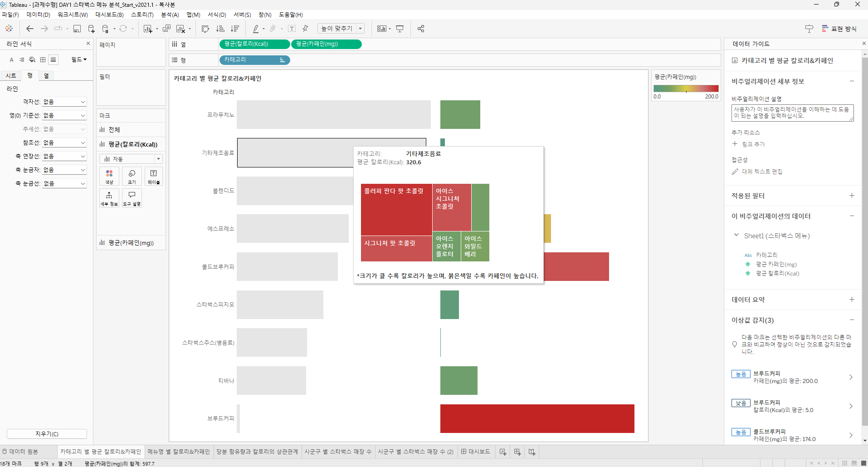Viewport: 868px width, 467px height.
Task: Switch to 대시보드 sheet tab
Action: (x=475, y=452)
